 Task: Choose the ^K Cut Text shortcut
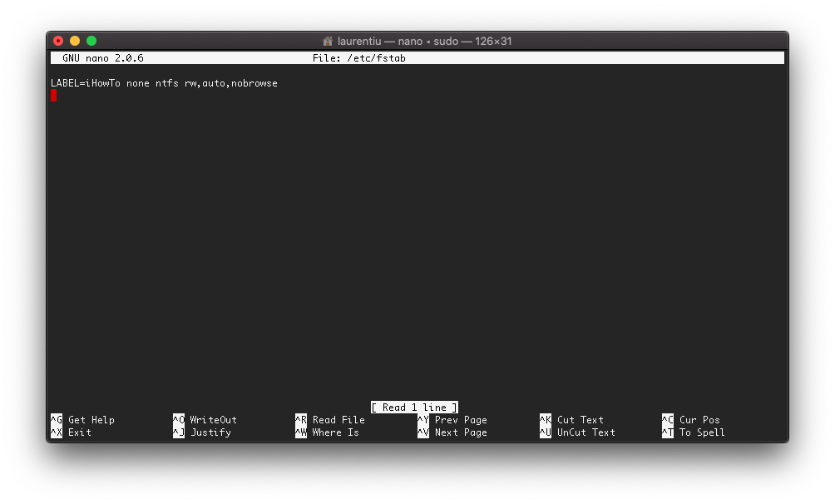pos(571,420)
